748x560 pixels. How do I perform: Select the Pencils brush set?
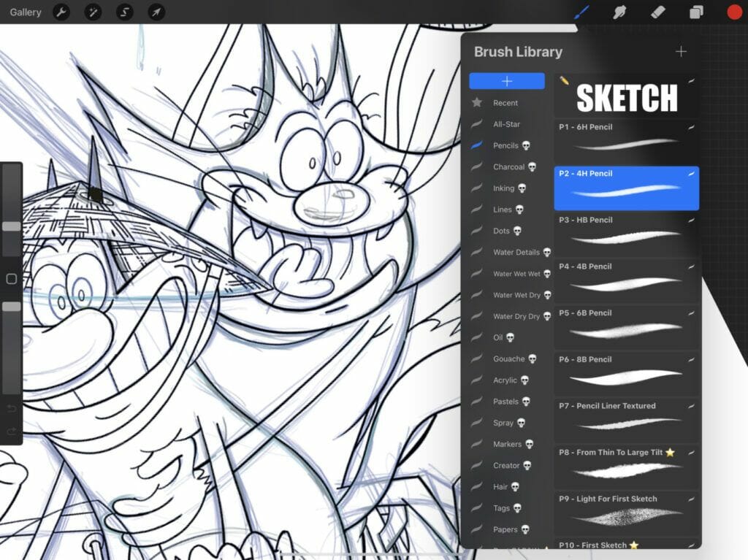[505, 145]
